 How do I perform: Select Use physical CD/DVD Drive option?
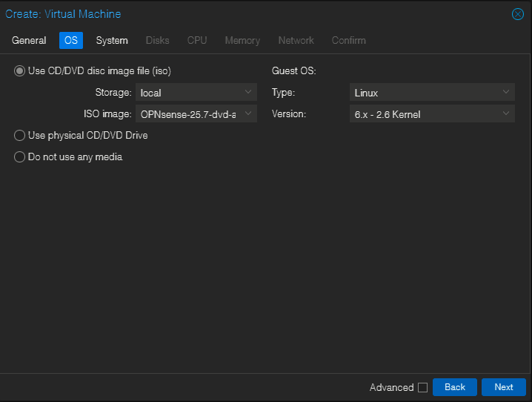[x=19, y=136]
